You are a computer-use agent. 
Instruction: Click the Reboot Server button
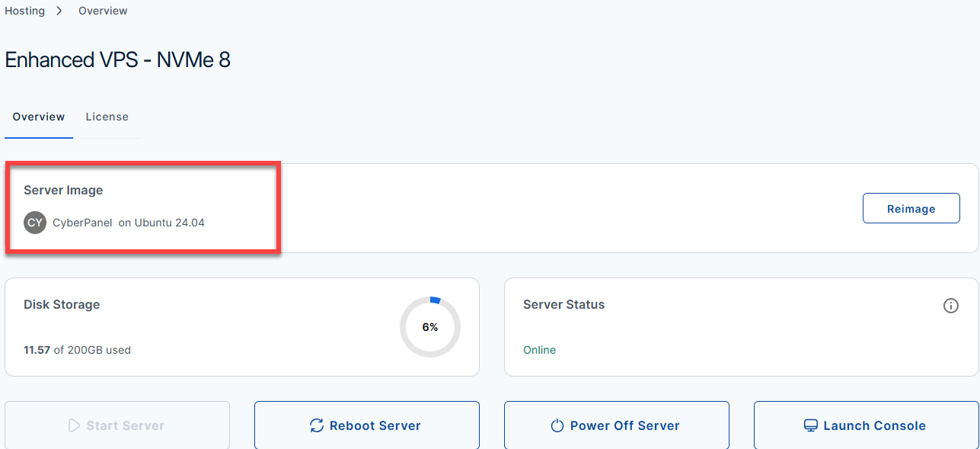click(x=367, y=425)
